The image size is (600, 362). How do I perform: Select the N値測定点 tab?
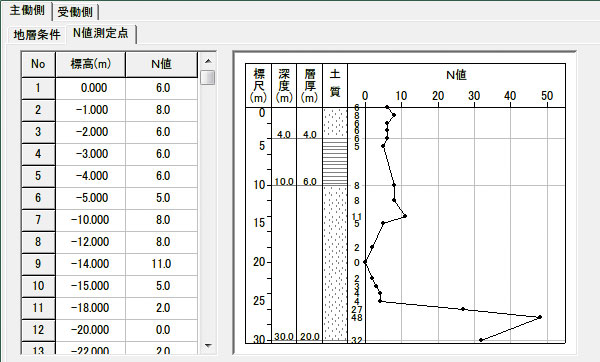(101, 33)
